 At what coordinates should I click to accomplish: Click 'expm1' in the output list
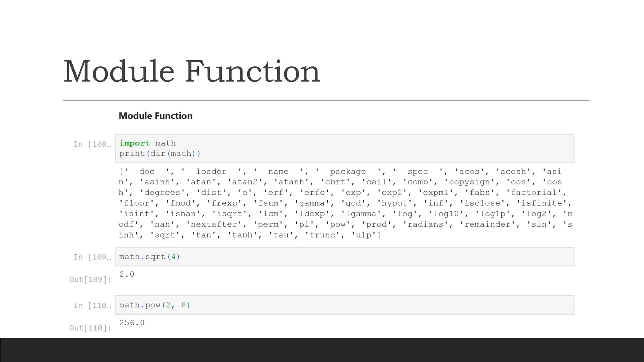coord(436,193)
